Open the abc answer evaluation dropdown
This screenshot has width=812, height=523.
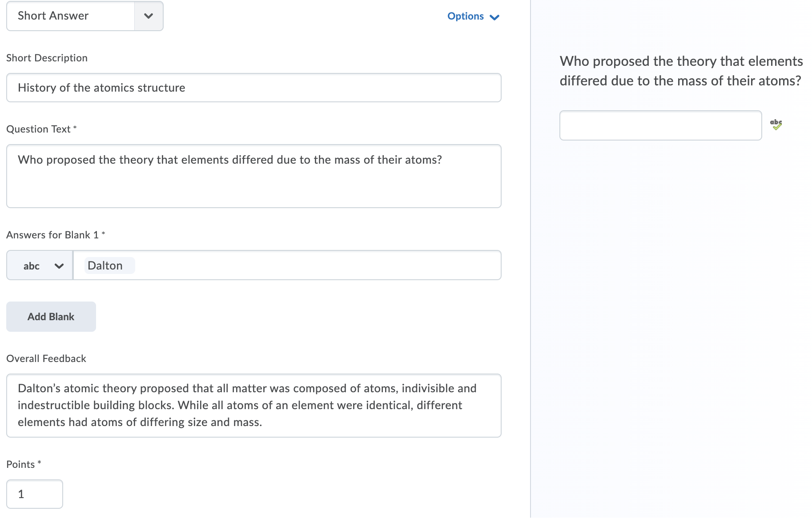tap(39, 266)
